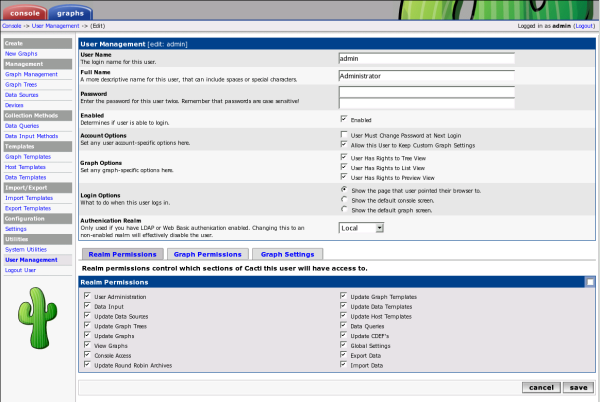Screen dimensions: 600x402
Task: Open Graph Templates in sidebar
Action: (28, 157)
